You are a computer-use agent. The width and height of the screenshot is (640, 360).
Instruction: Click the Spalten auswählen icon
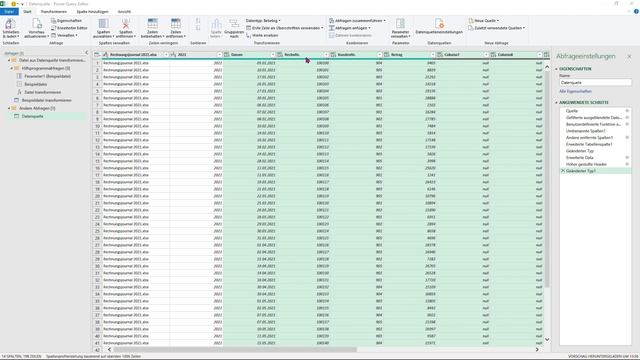[103, 24]
